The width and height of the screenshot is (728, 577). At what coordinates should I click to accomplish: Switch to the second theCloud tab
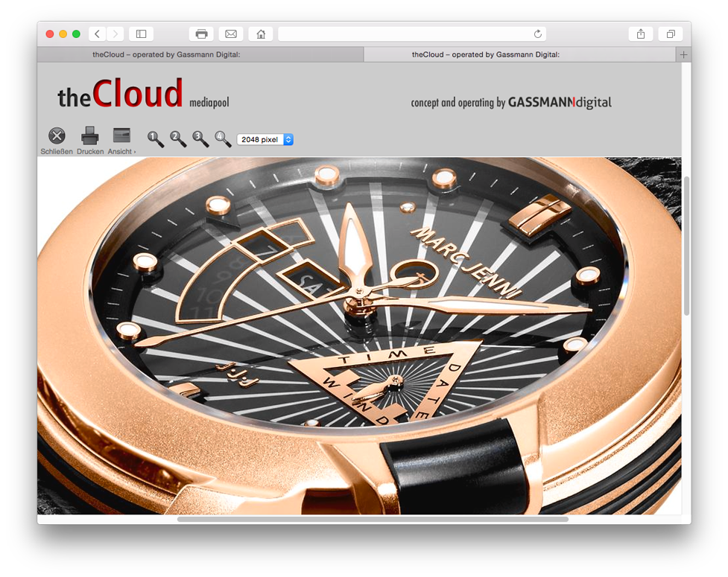point(520,55)
